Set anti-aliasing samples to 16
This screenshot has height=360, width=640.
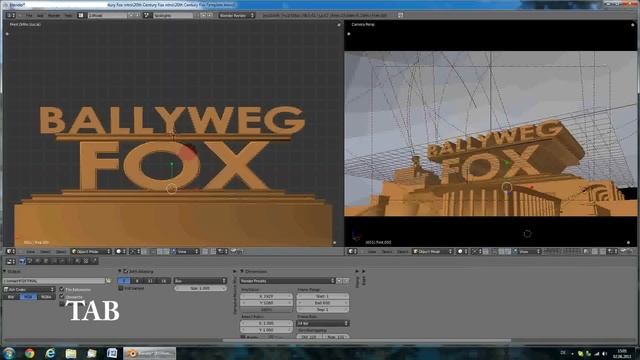(164, 281)
